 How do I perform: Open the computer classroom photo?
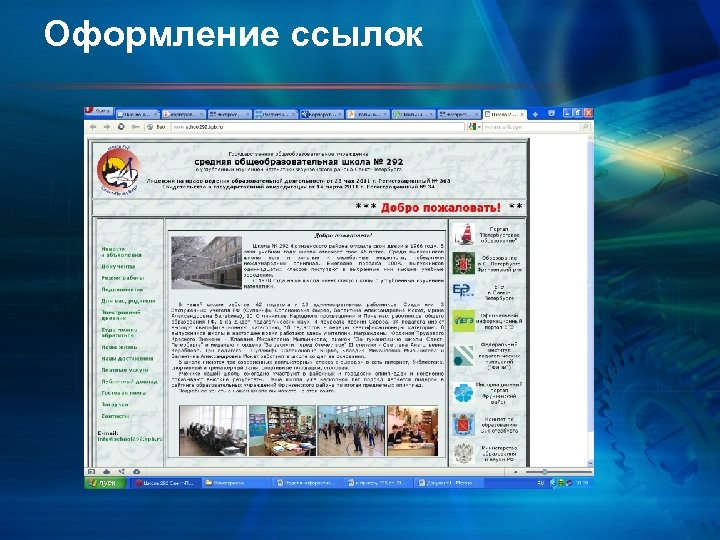(213, 431)
